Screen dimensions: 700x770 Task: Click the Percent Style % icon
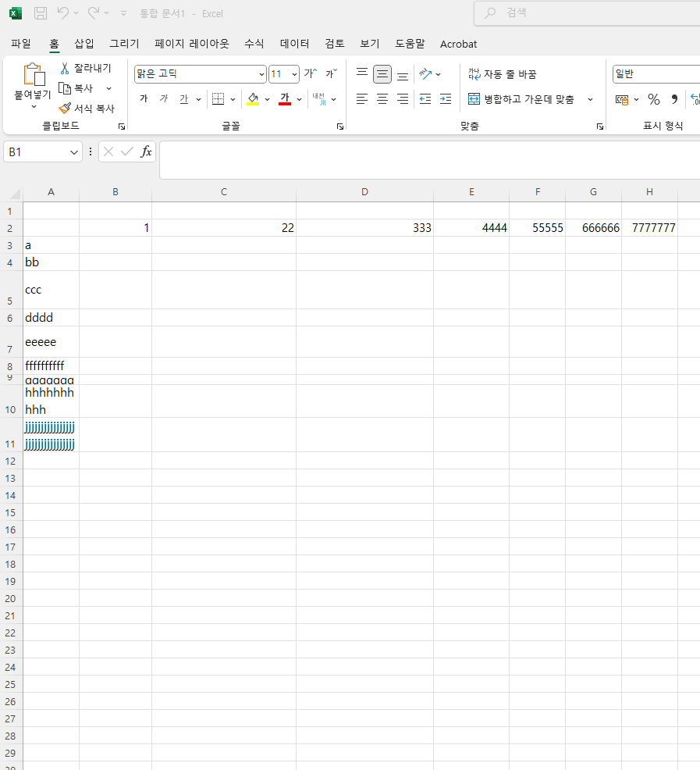tap(653, 99)
